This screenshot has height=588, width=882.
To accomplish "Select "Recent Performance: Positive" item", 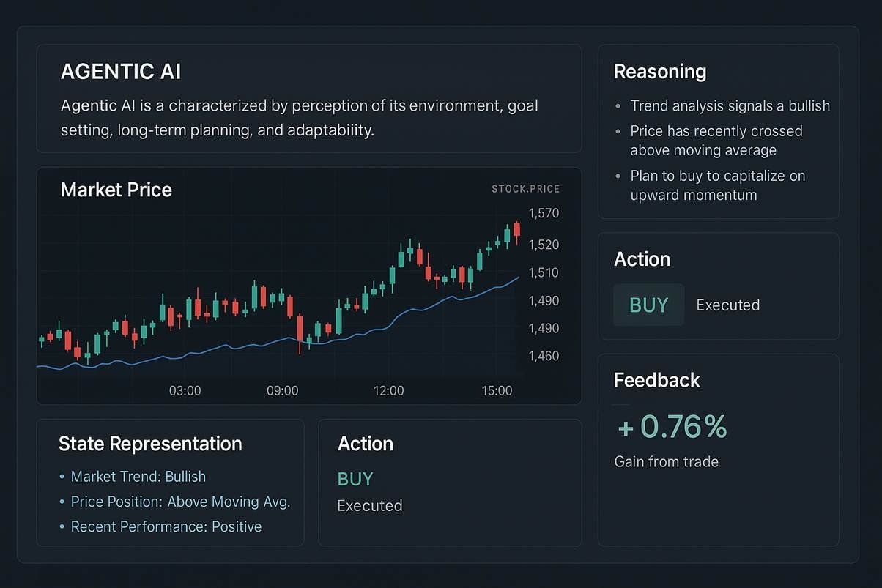I will 166,526.
